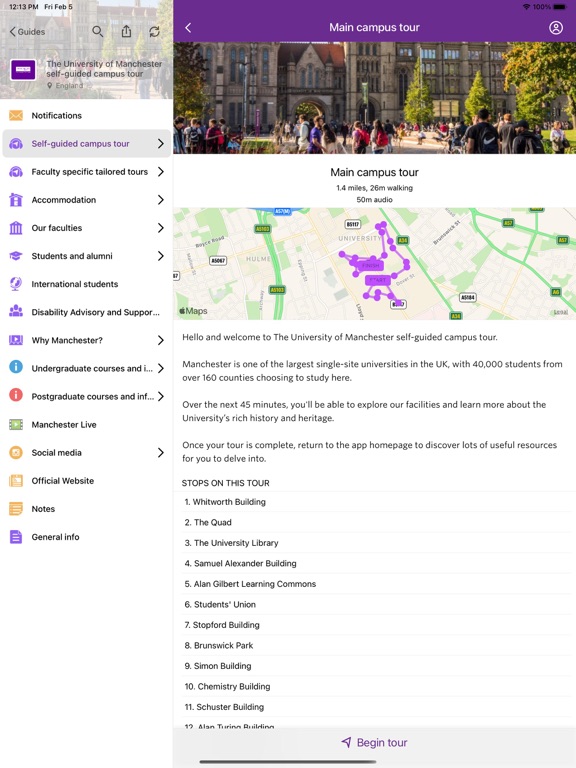This screenshot has height=768, width=576.
Task: Start tour with Begin tour button
Action: (374, 743)
